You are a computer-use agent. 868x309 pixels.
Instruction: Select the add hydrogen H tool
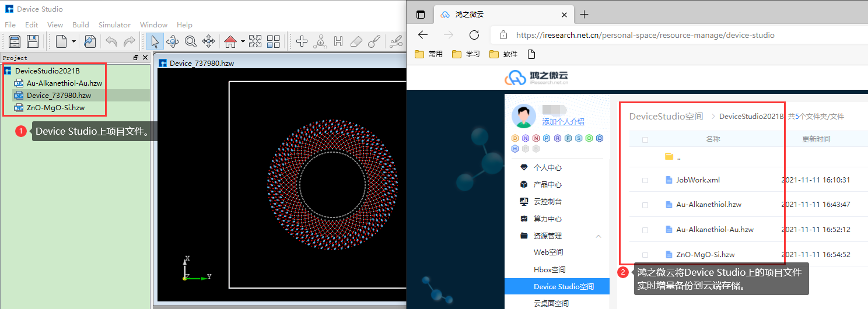338,41
